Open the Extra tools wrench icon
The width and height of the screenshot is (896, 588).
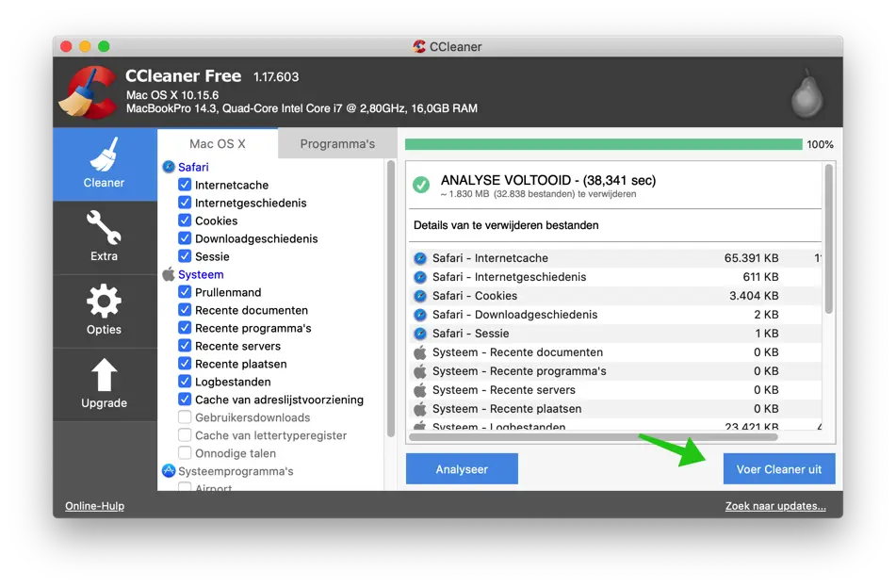pos(104,227)
